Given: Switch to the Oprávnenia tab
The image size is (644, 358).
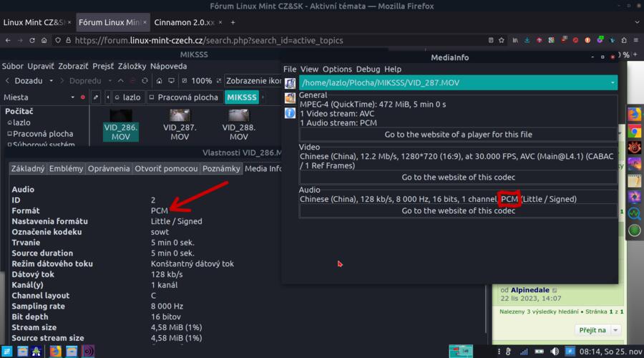Looking at the screenshot, I should point(109,168).
